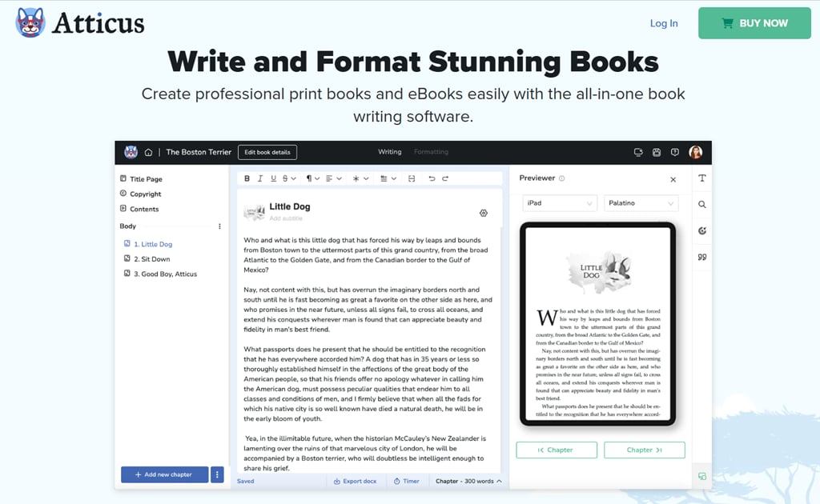Open the Contents section
820x504 pixels.
[139, 209]
